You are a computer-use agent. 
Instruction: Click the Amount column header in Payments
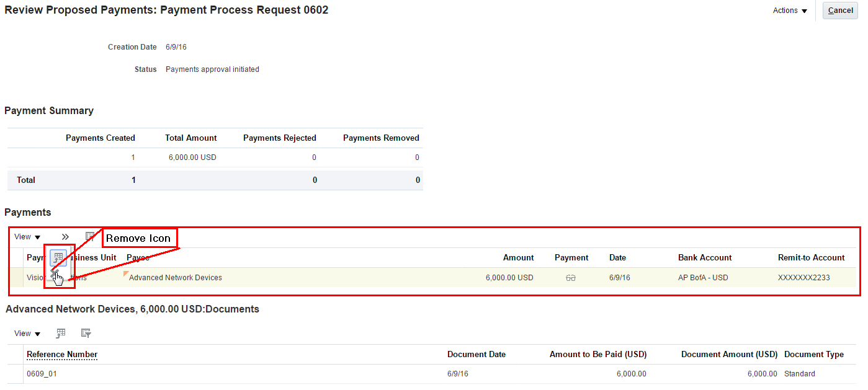(x=518, y=258)
